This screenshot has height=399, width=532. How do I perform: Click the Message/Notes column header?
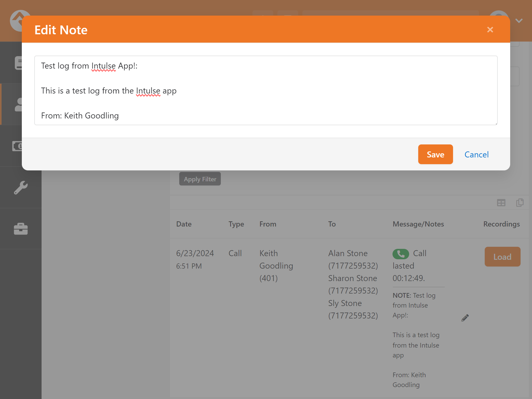(x=418, y=224)
